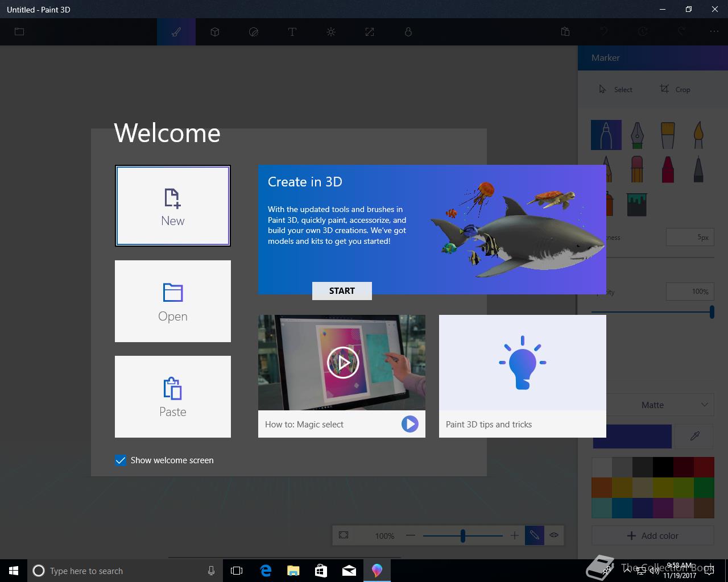Select the Art tools brush tab
The width and height of the screenshot is (728, 582).
pos(176,32)
